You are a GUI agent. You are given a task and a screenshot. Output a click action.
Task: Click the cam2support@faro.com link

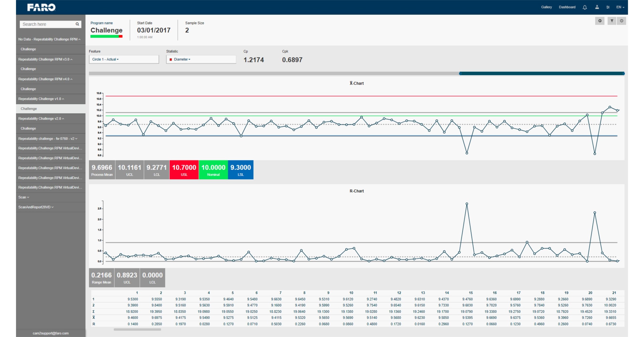[x=51, y=333]
